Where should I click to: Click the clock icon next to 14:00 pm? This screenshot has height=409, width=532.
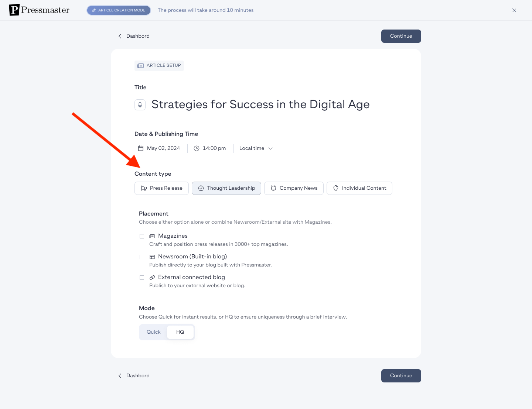pyautogui.click(x=197, y=148)
